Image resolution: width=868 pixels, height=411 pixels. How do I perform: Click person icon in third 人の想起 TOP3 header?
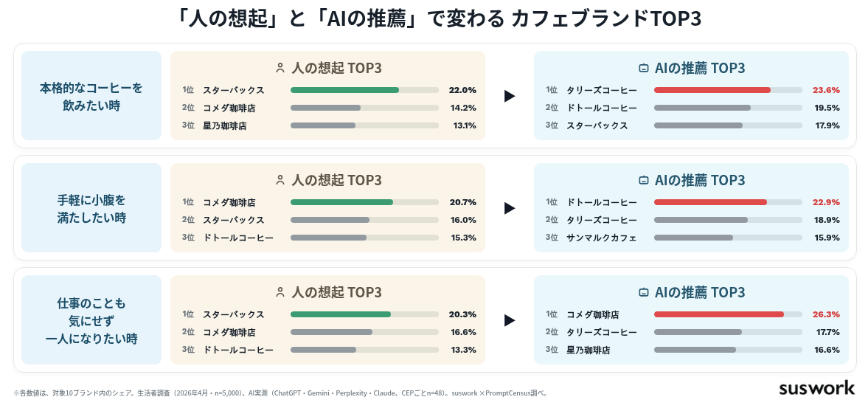click(280, 292)
